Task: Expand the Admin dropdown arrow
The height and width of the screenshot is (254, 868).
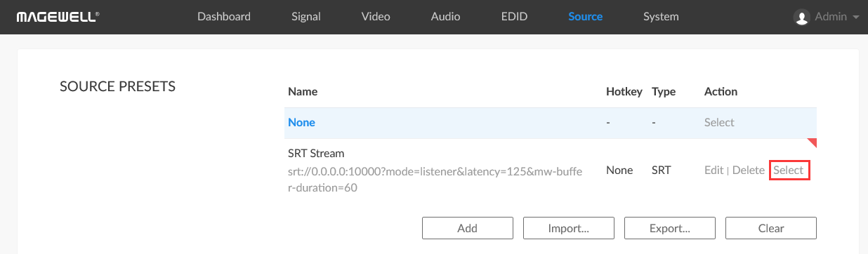Action: pos(855,18)
